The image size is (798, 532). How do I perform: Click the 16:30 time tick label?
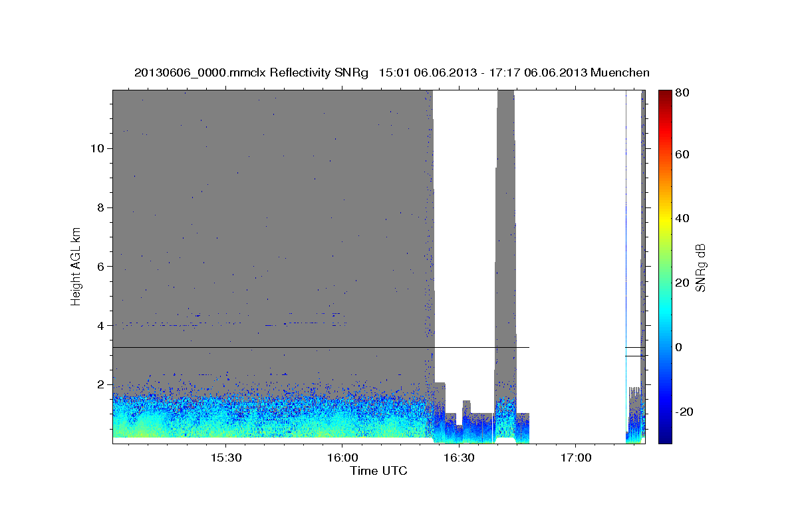coord(459,458)
